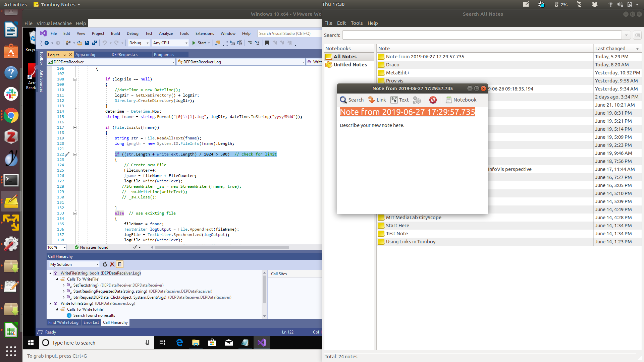Viewport: 644px width, 362px height.
Task: Click the Delete note icon in note toolbar
Action: point(433,100)
